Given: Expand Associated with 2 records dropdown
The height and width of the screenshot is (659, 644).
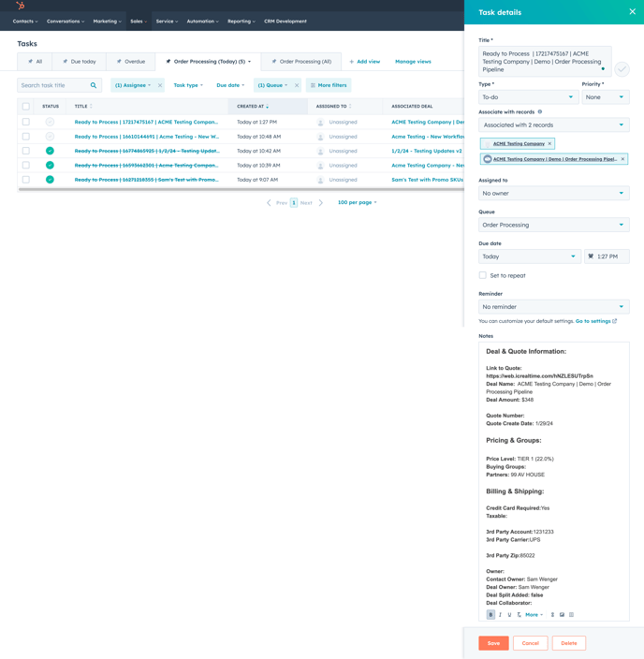Looking at the screenshot, I should [x=553, y=124].
